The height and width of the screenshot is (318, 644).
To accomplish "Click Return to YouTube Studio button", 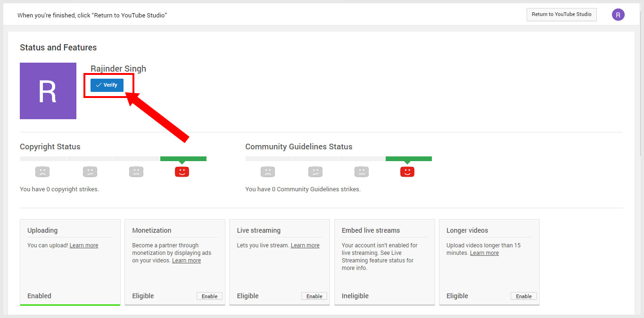I will (561, 15).
